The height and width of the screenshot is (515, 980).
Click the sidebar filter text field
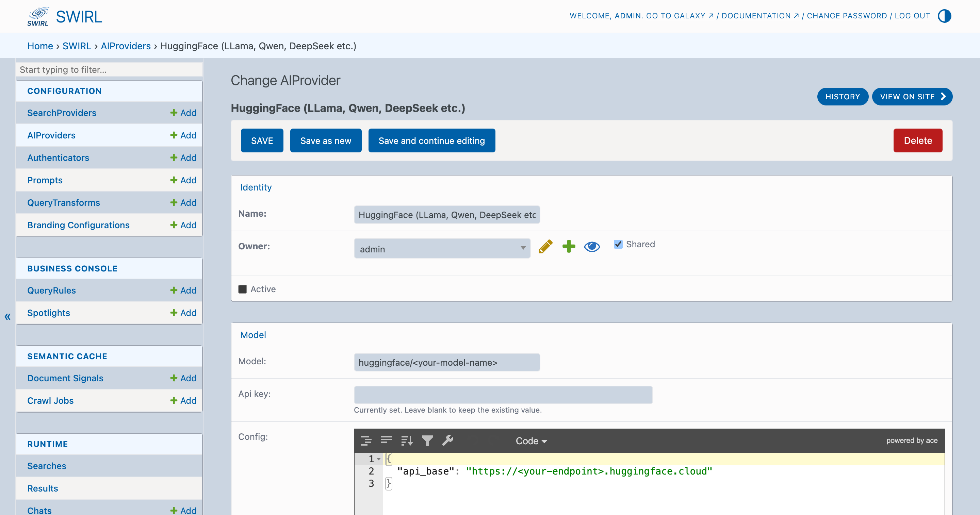coord(109,70)
